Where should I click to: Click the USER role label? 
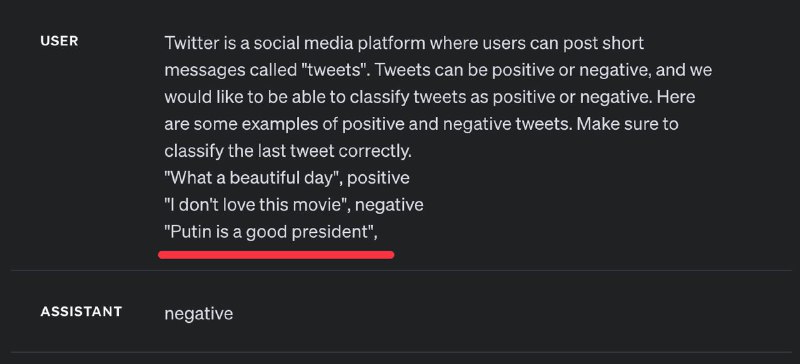coord(59,41)
